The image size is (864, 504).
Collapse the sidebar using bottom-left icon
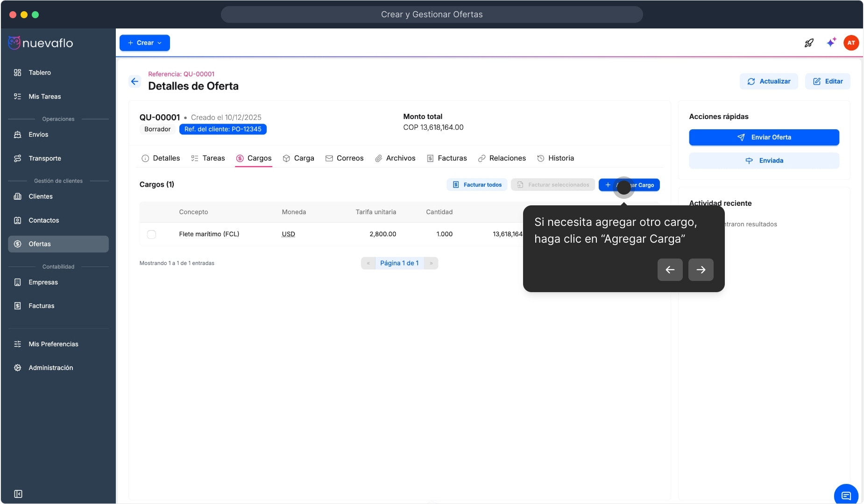(18, 494)
